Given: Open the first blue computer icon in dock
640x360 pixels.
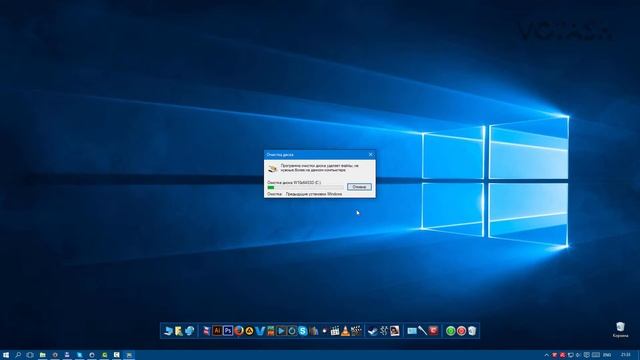Looking at the screenshot, I should coord(168,331).
